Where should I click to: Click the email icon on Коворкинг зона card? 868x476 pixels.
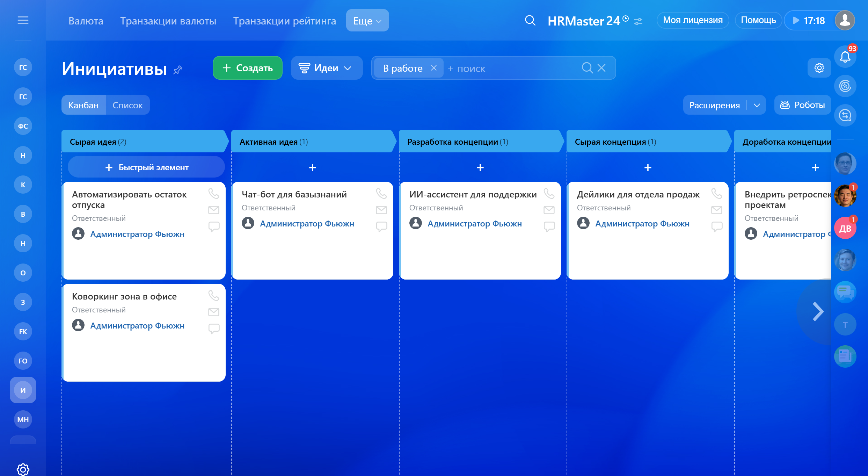coord(214,312)
